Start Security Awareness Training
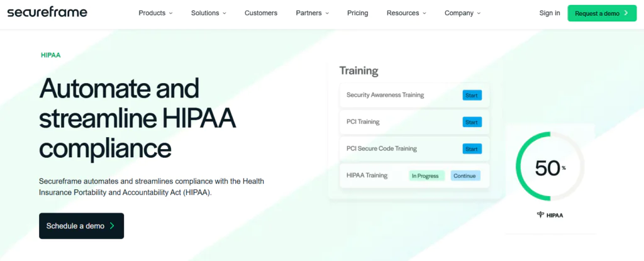 pyautogui.click(x=472, y=96)
